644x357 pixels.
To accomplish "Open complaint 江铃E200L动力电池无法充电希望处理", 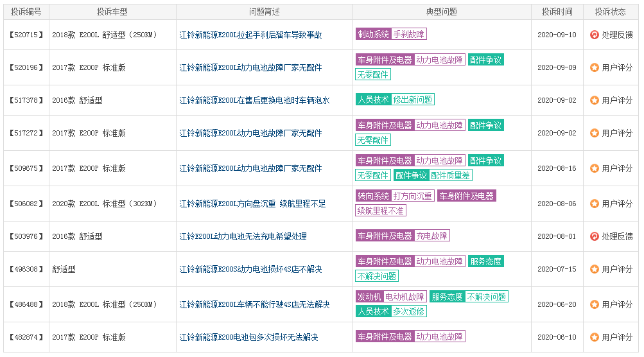I will click(x=243, y=237).
